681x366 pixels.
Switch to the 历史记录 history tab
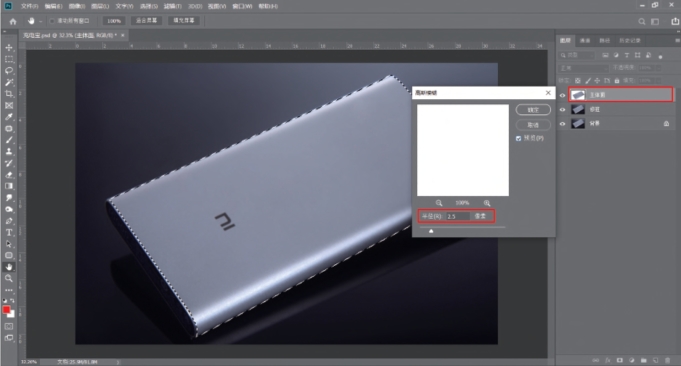click(x=630, y=40)
